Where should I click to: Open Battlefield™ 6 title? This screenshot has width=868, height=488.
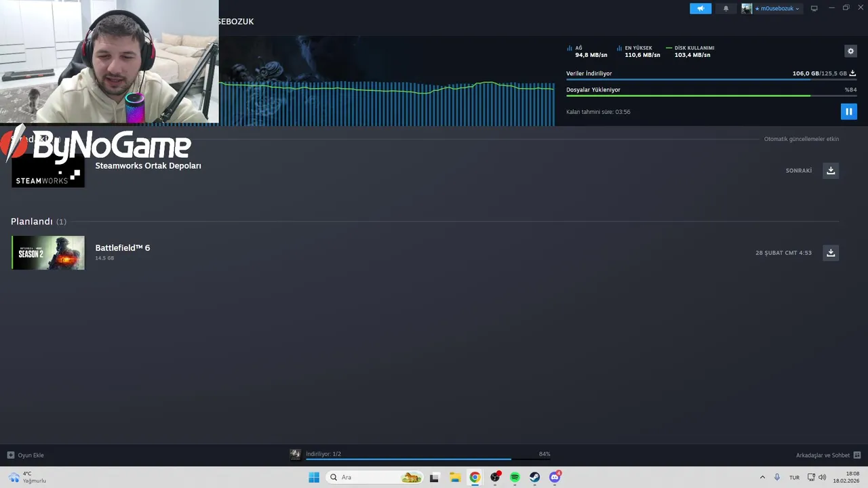[123, 248]
